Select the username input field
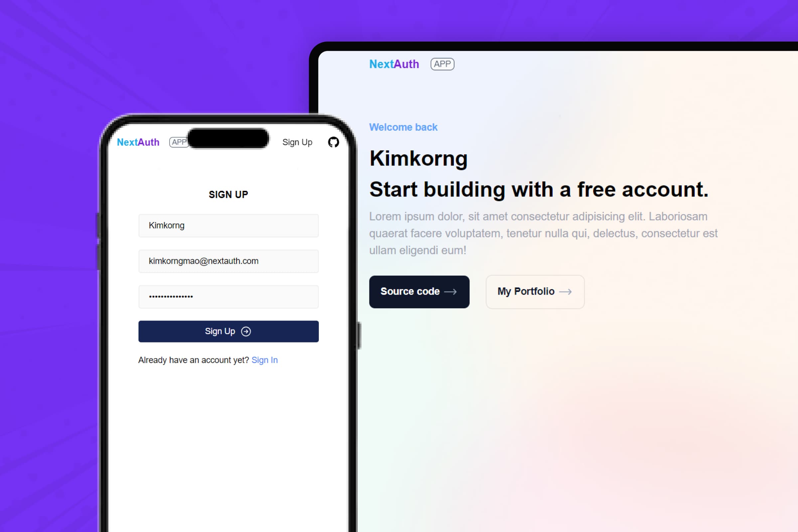Viewport: 798px width, 532px height. tap(228, 225)
